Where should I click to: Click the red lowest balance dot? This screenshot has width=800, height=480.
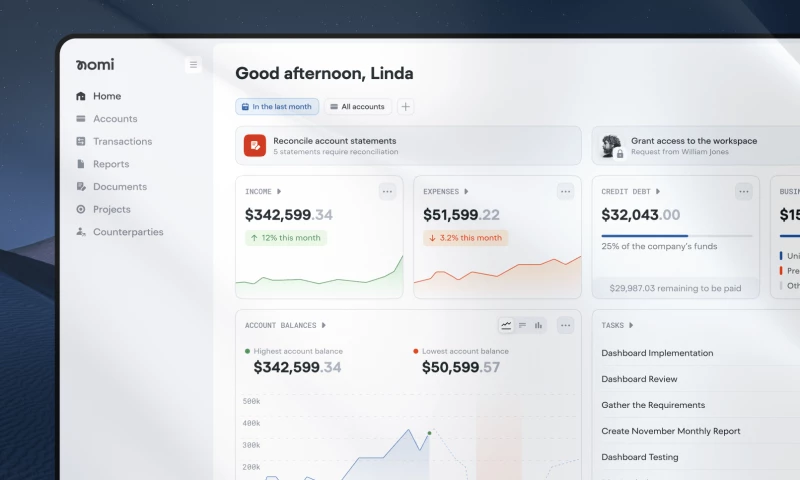tap(416, 351)
